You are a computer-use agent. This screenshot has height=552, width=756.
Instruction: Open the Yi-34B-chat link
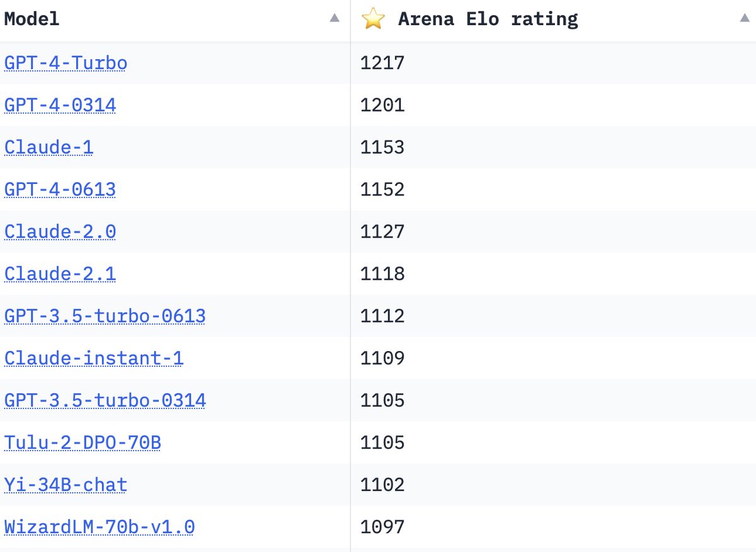66,485
